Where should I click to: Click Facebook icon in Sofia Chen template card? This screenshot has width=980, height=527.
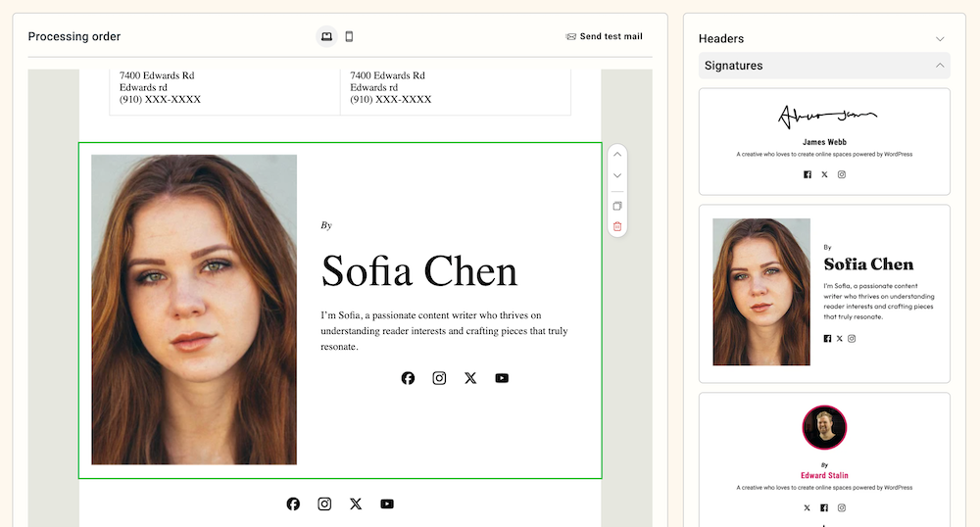[x=827, y=338]
